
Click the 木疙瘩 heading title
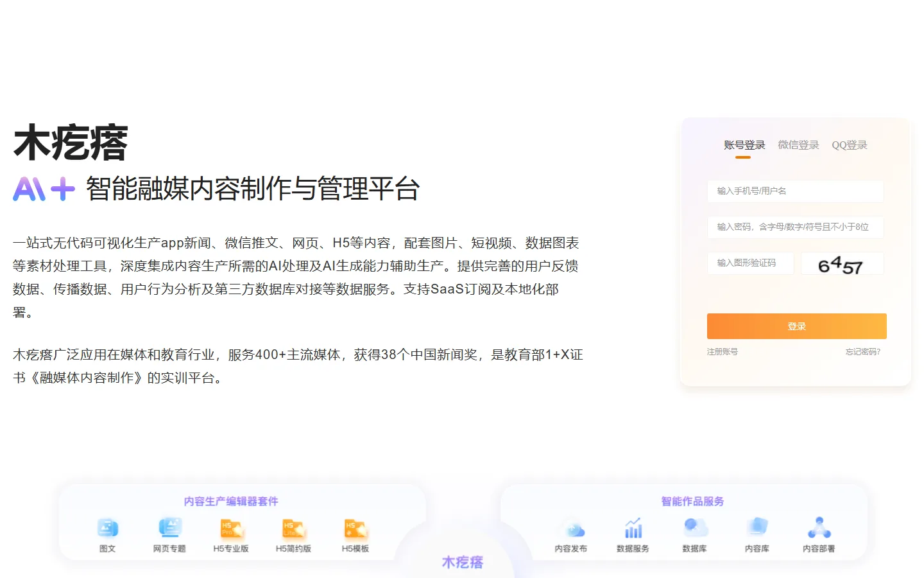tap(71, 143)
